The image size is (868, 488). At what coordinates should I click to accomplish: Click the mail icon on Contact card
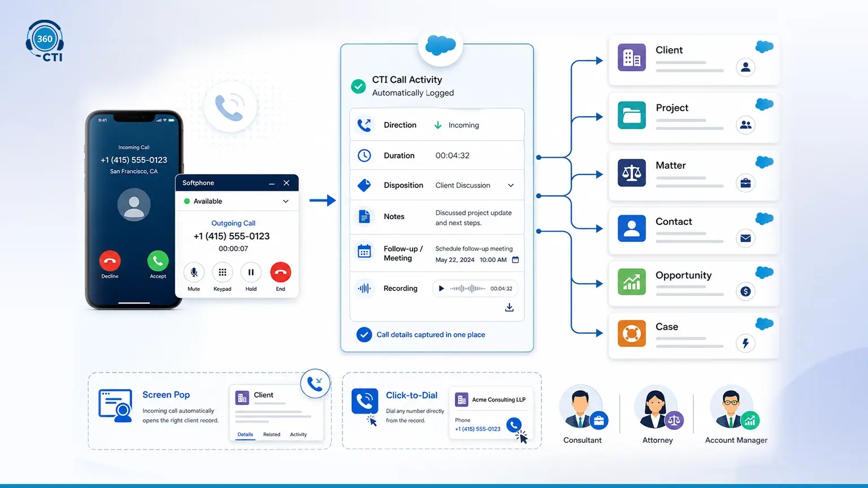click(746, 238)
